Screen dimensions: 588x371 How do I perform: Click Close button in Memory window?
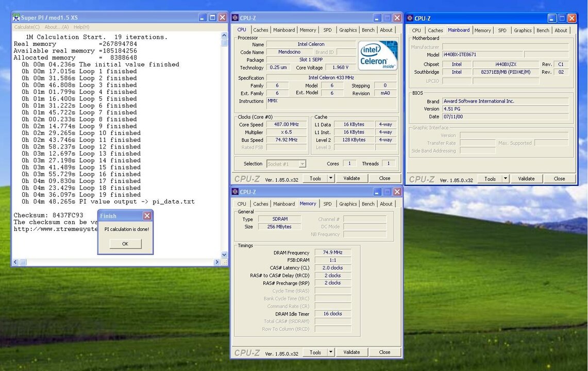[384, 352]
